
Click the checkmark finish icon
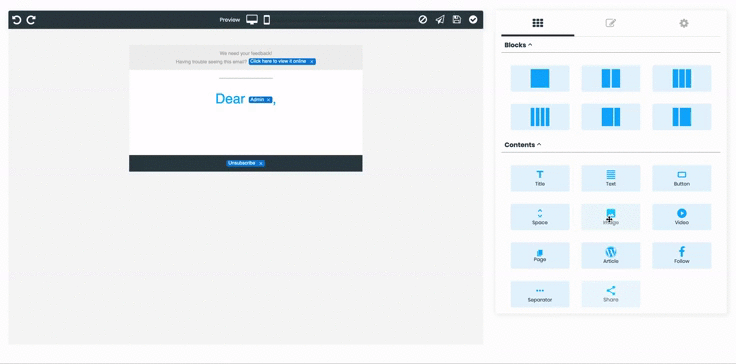(x=473, y=19)
